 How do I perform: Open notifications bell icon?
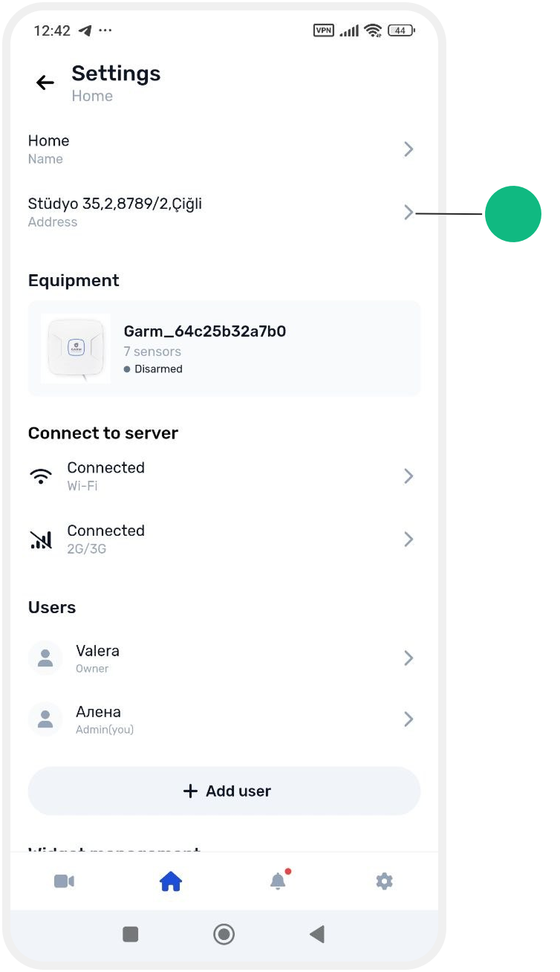tap(278, 881)
